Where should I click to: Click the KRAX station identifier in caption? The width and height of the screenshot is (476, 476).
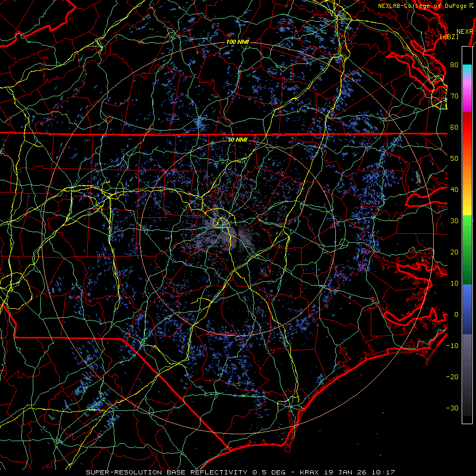pyautogui.click(x=309, y=472)
